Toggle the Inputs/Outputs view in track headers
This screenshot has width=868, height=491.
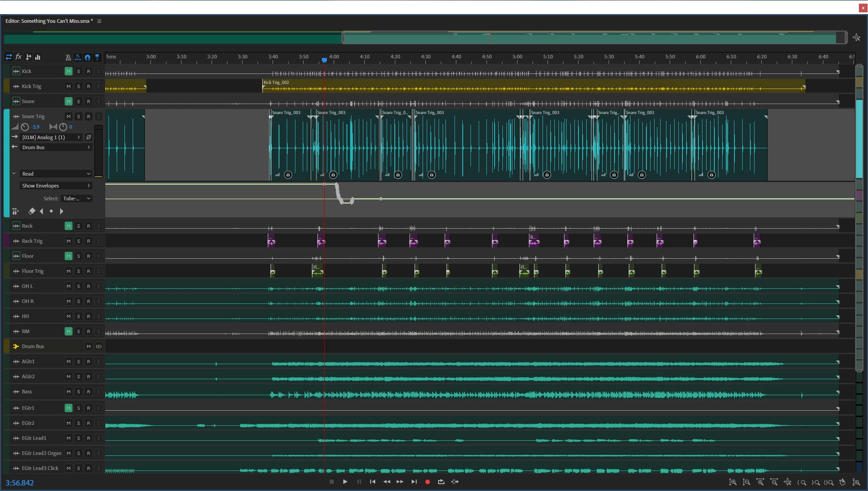pos(9,57)
